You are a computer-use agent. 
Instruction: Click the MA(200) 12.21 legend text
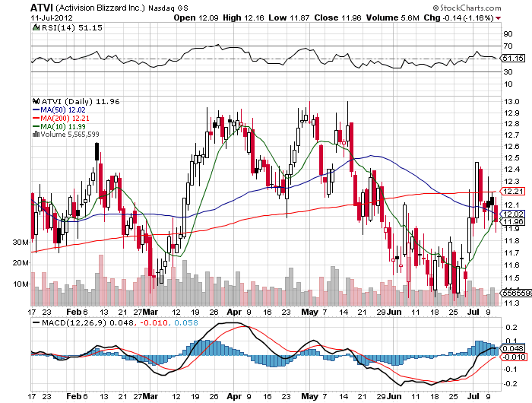[x=65, y=118]
